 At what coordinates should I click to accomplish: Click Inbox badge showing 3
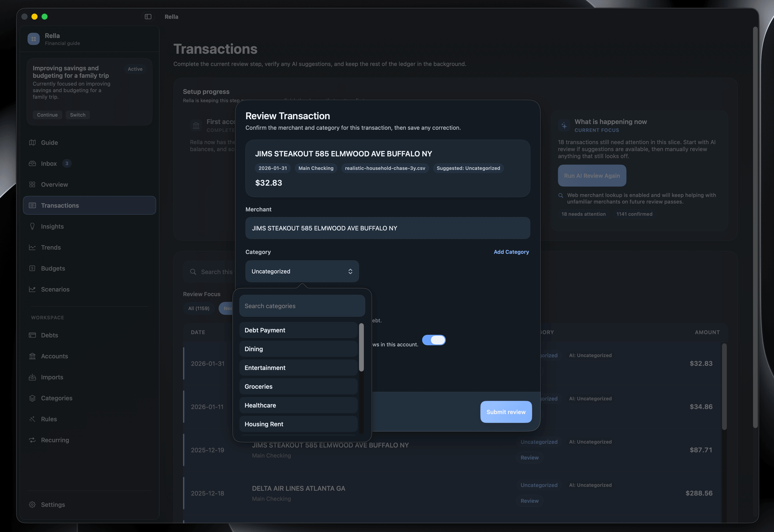(x=67, y=163)
